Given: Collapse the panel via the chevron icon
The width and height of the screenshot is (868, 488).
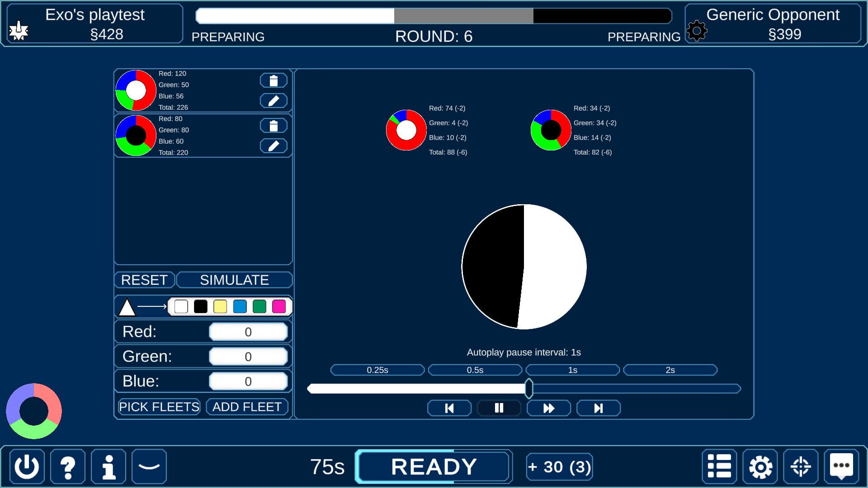Looking at the screenshot, I should [149, 466].
